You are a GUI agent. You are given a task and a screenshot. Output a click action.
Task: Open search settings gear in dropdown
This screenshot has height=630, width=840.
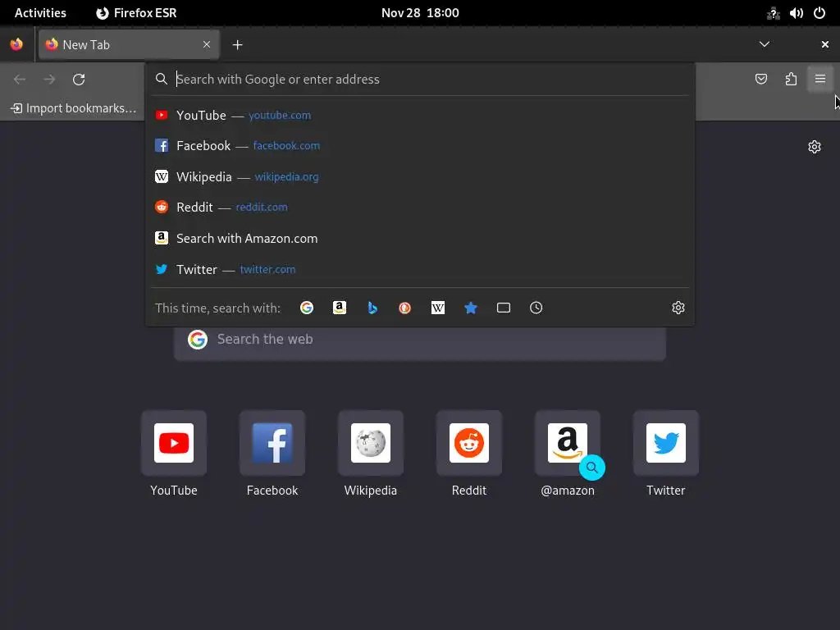coord(678,308)
